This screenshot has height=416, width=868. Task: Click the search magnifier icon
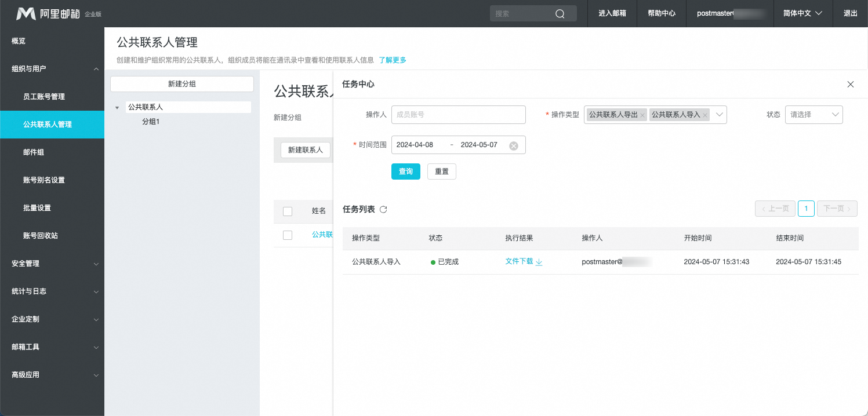pyautogui.click(x=560, y=14)
